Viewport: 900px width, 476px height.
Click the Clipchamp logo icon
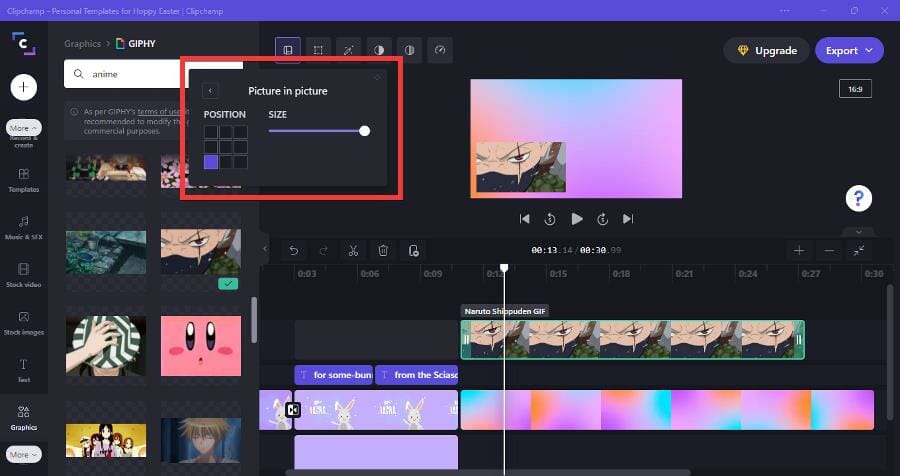click(24, 44)
